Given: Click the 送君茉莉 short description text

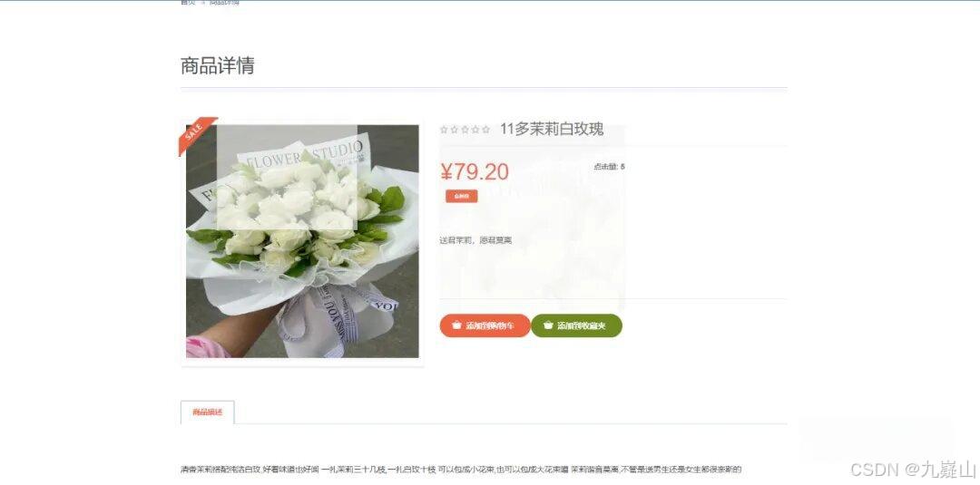Looking at the screenshot, I should click(x=475, y=240).
